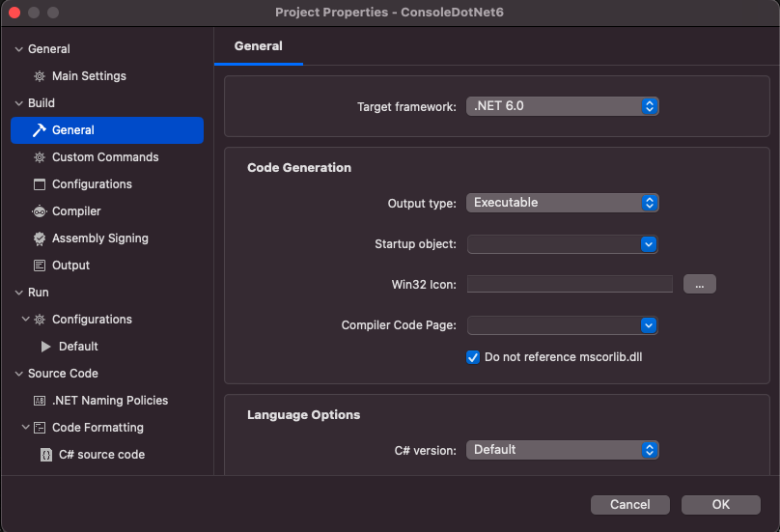Click the Output page icon
This screenshot has height=532, width=780.
[40, 266]
